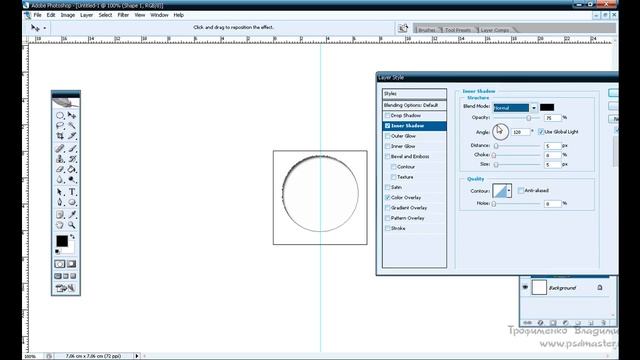640x360 pixels.
Task: Switch to the Brushes palette tab
Action: click(427, 30)
